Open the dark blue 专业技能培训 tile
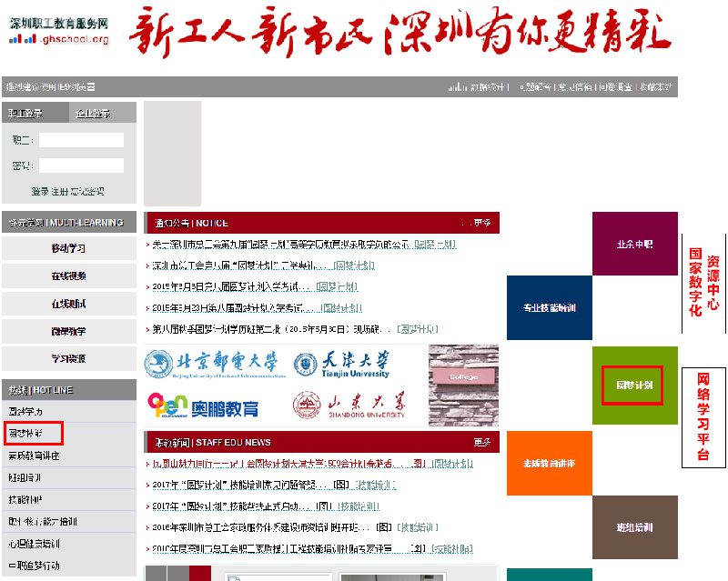The image size is (728, 581). (x=549, y=307)
